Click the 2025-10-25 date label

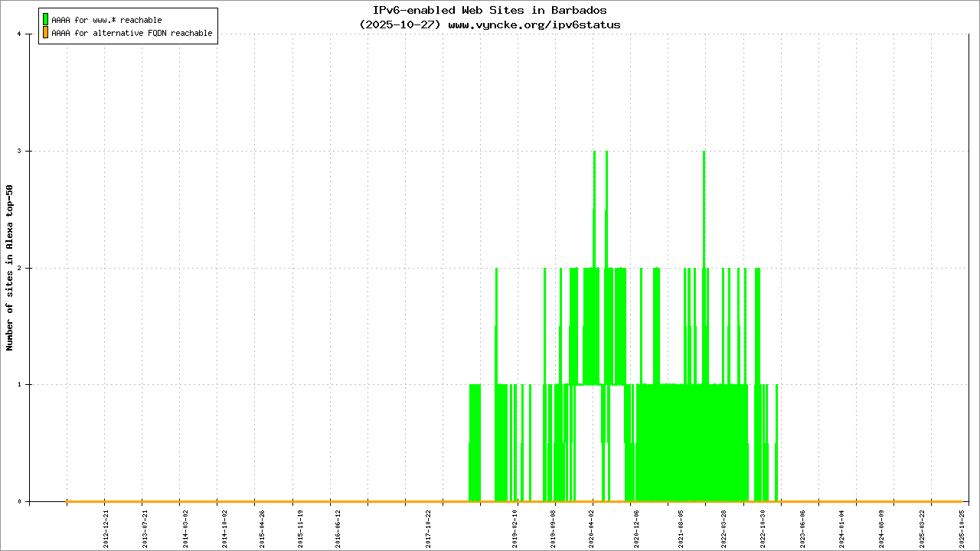(x=963, y=527)
